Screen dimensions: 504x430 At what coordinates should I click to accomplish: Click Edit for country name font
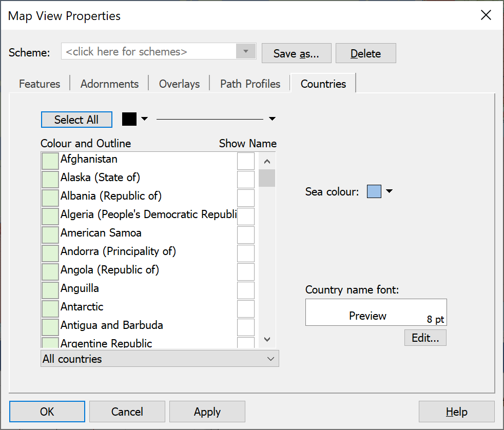click(425, 338)
